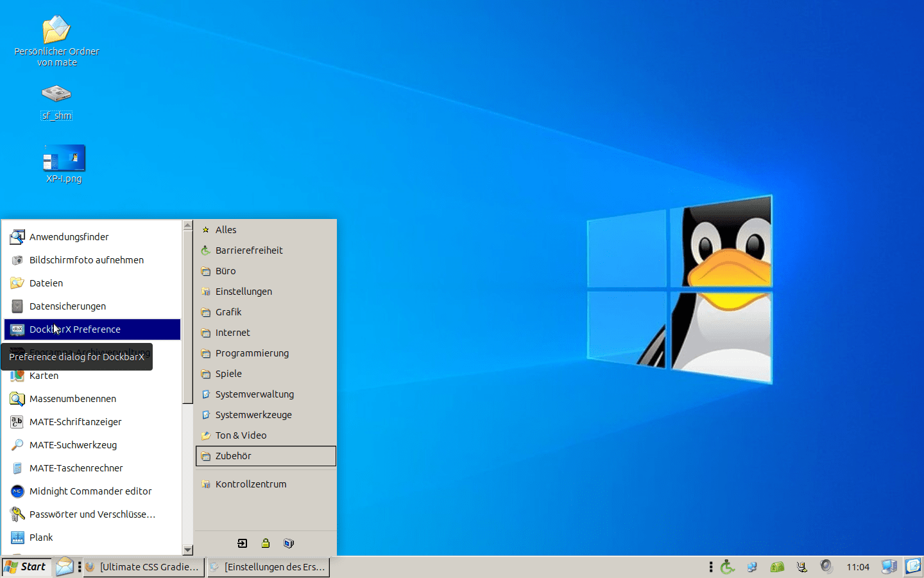The width and height of the screenshot is (924, 578).
Task: Click the log out arrow icon
Action: coord(243,543)
